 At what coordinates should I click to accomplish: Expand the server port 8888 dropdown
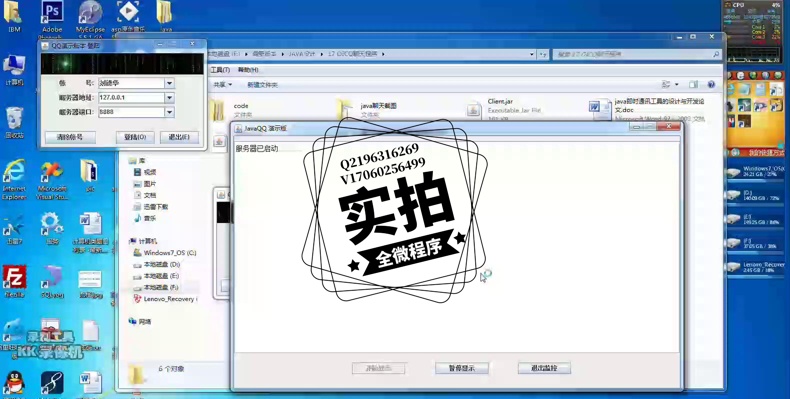pos(170,112)
